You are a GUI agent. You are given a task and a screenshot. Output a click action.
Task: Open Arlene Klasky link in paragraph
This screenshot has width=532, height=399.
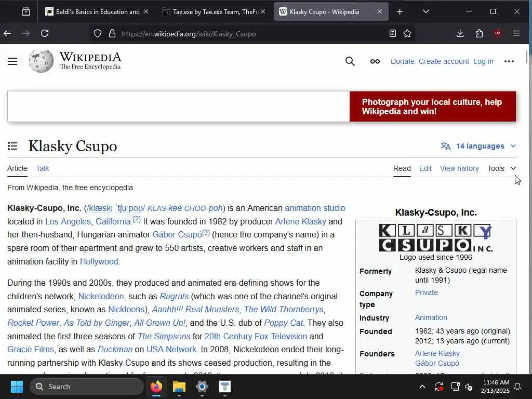[x=300, y=221]
